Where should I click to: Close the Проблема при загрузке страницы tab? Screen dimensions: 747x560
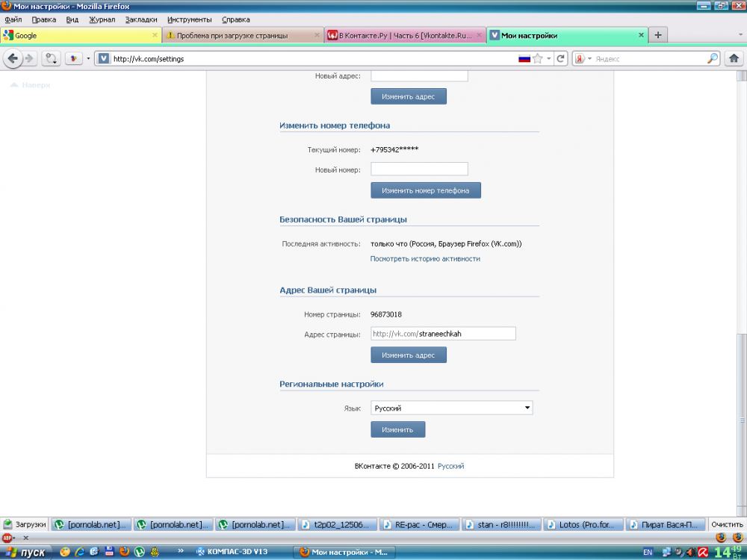(x=317, y=35)
